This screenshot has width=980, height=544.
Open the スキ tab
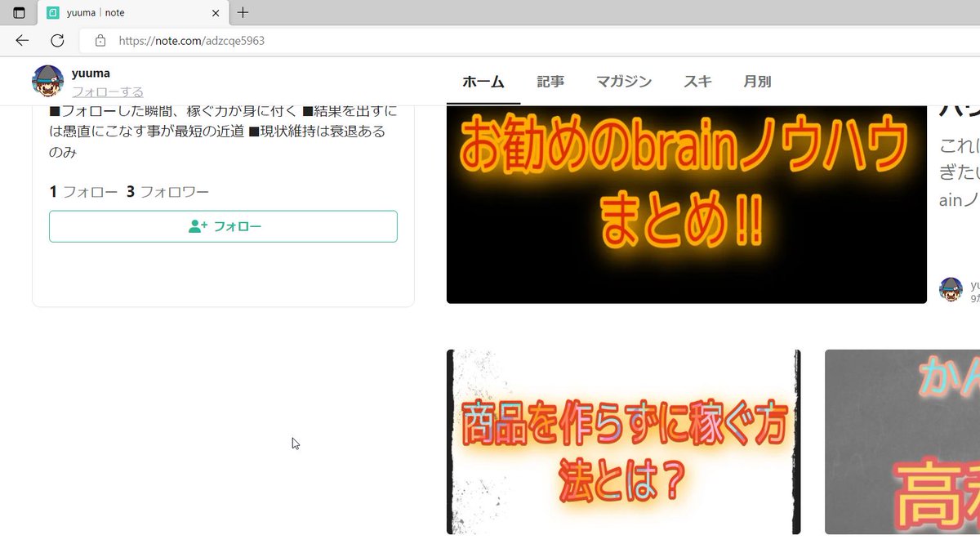click(698, 82)
